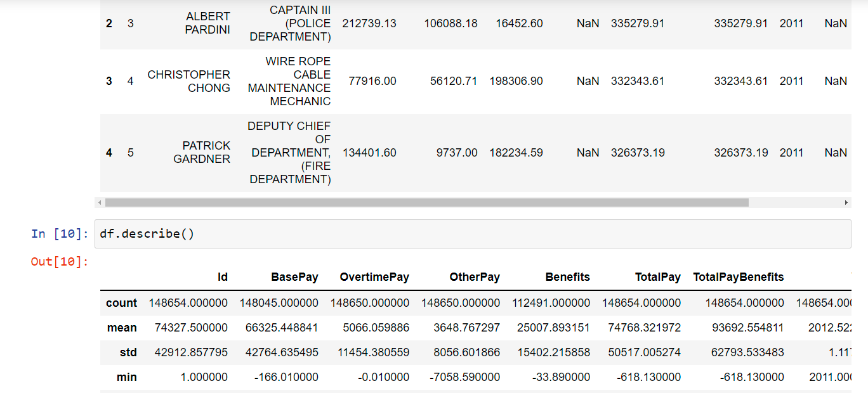Click the value 198306.90
The height and width of the screenshot is (393, 868).
[516, 81]
